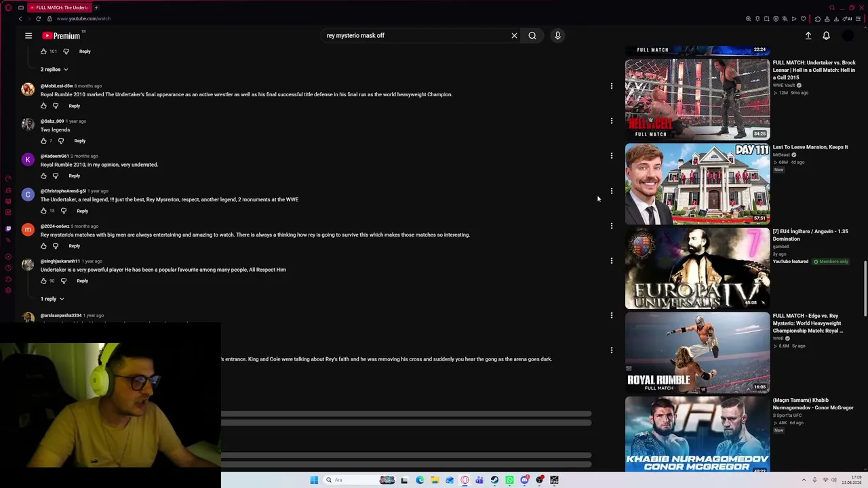Open browser downloads toolbar icon
The height and width of the screenshot is (488, 868).
click(836, 18)
